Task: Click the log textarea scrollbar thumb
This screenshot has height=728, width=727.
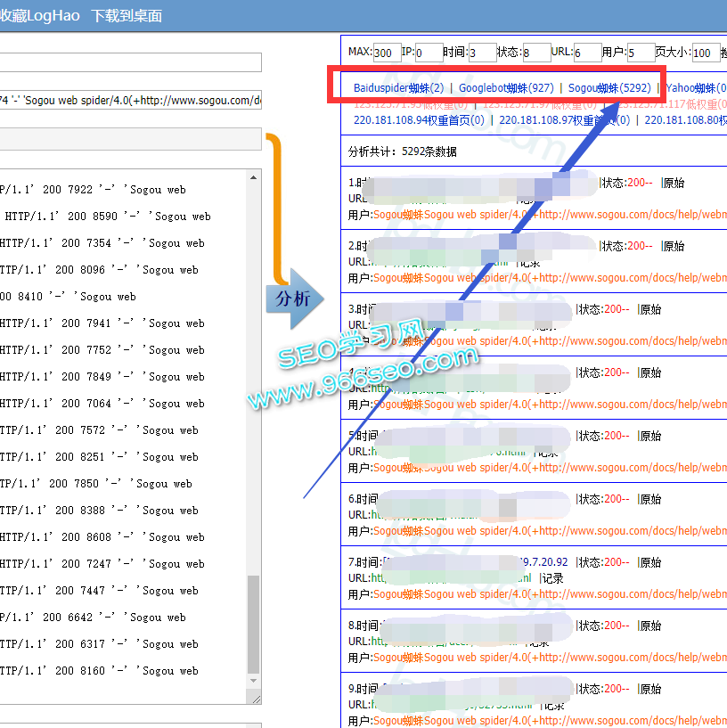Action: tap(254, 624)
